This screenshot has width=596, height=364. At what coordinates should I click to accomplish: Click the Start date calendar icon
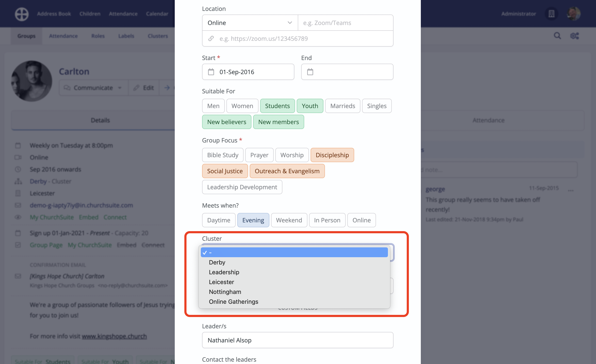pos(211,72)
